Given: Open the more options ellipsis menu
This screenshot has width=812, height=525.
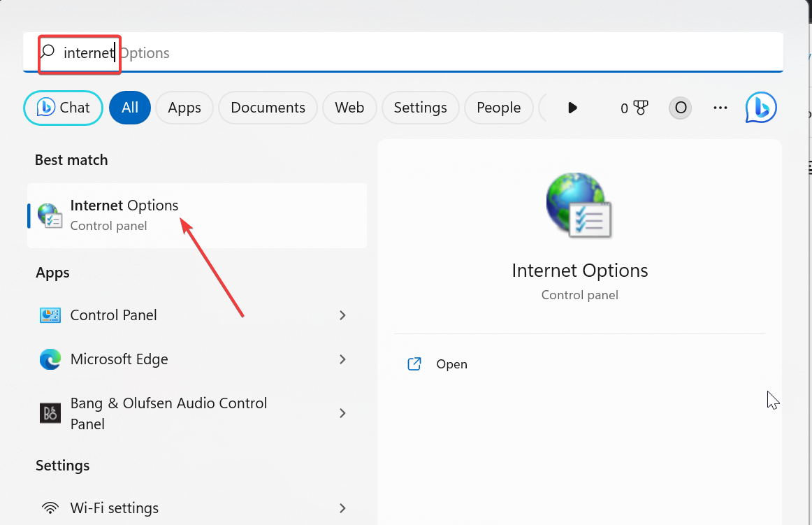Looking at the screenshot, I should coord(720,108).
